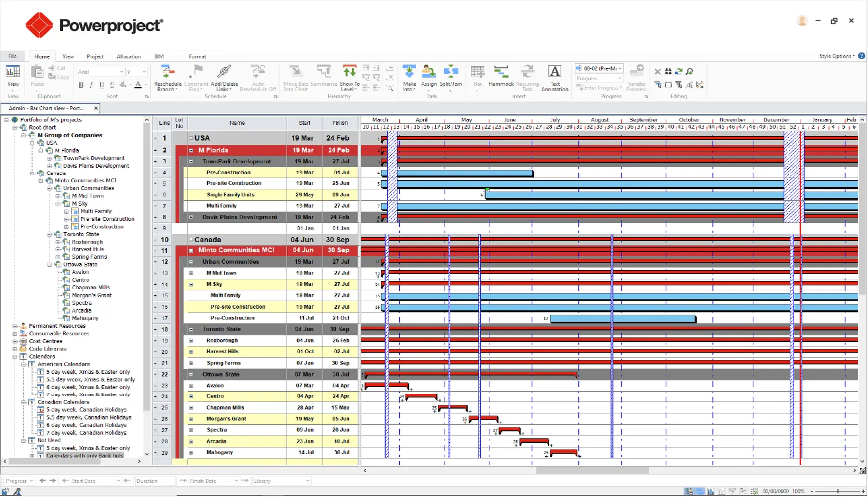Click the Hammock insert icon
Screen dimensions: 868x497
pyautogui.click(x=501, y=75)
